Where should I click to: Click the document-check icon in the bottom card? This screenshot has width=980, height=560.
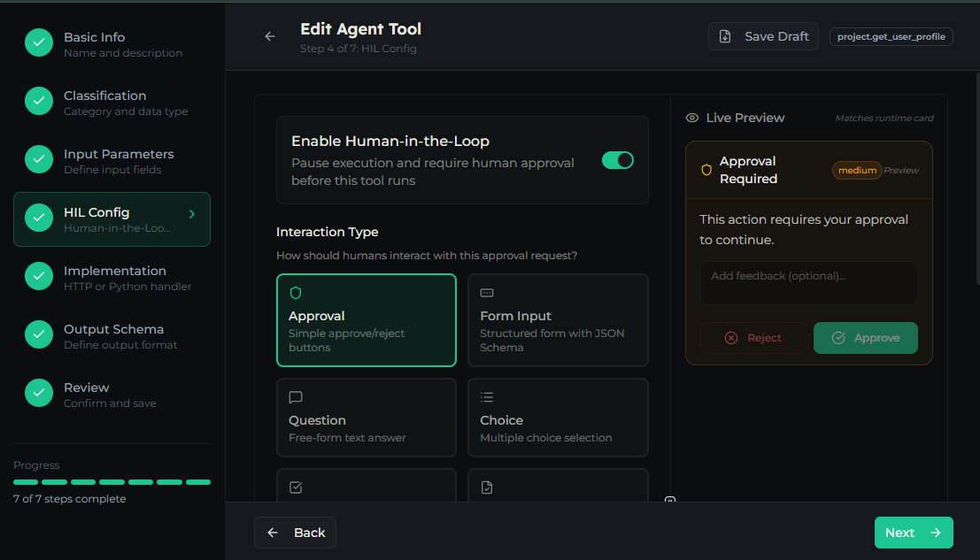pos(487,487)
